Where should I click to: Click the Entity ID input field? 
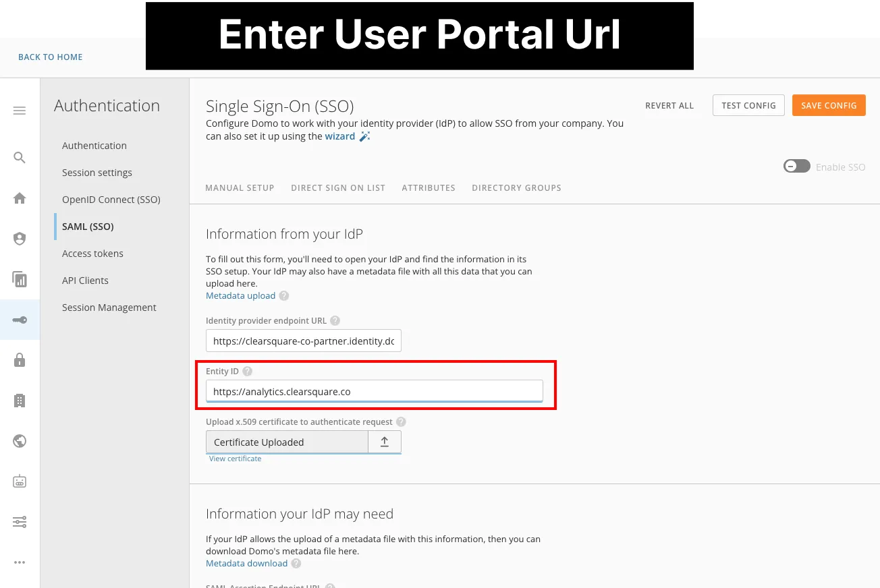coord(375,391)
